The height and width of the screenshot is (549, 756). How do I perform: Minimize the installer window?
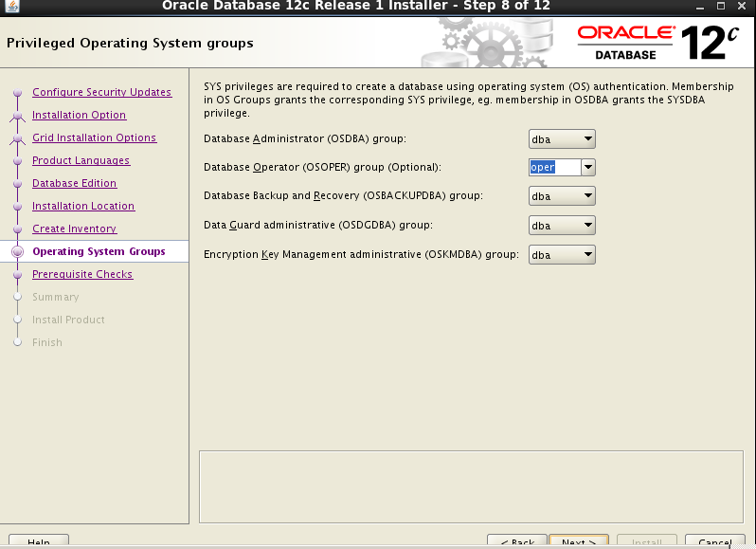pyautogui.click(x=700, y=7)
